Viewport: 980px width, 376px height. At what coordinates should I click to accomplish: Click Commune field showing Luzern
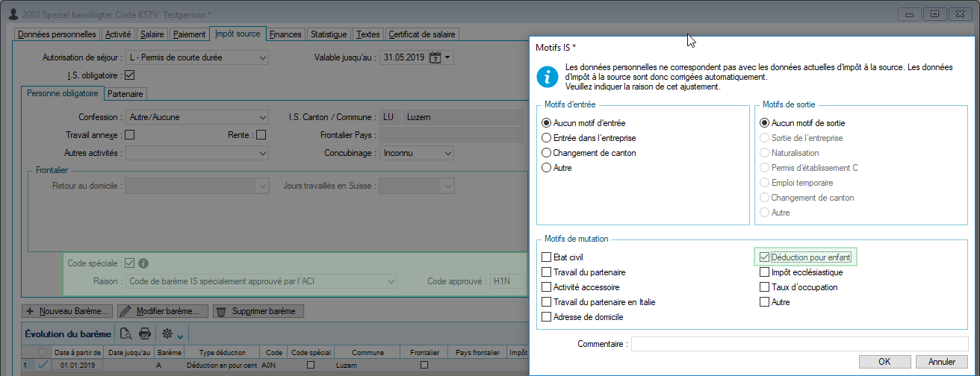[462, 117]
